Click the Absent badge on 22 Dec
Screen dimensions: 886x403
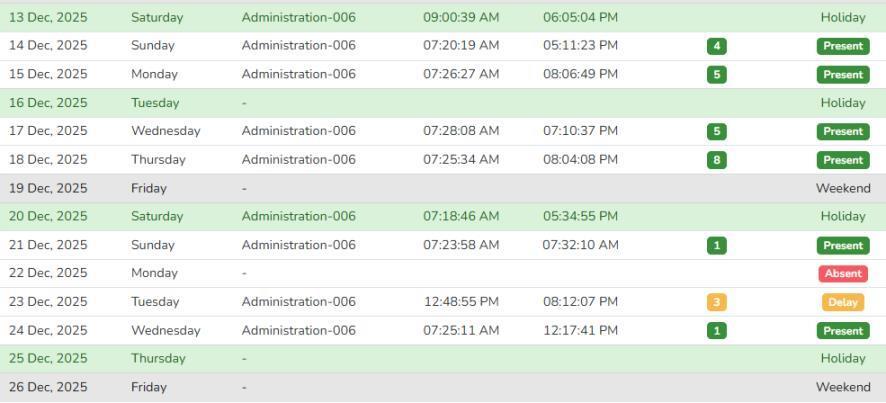coord(842,273)
